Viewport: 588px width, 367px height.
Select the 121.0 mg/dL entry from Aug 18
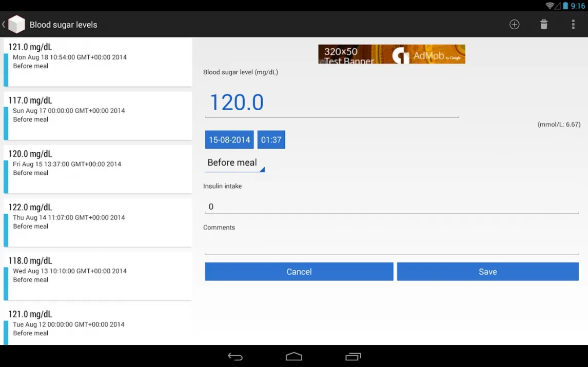coord(97,62)
